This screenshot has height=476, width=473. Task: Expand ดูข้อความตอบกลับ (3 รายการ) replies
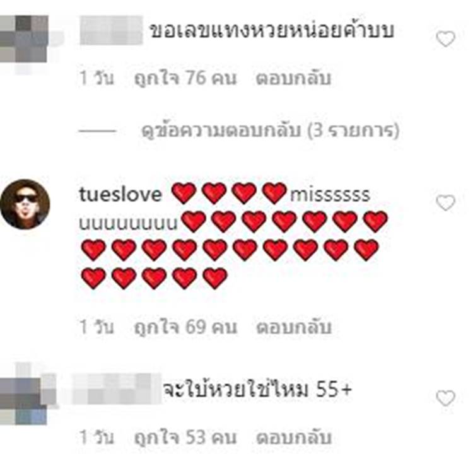pyautogui.click(x=270, y=131)
